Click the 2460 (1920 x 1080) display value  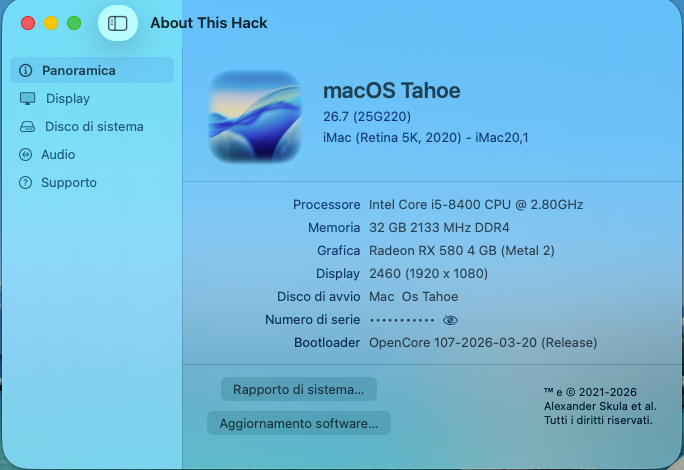[x=428, y=274]
